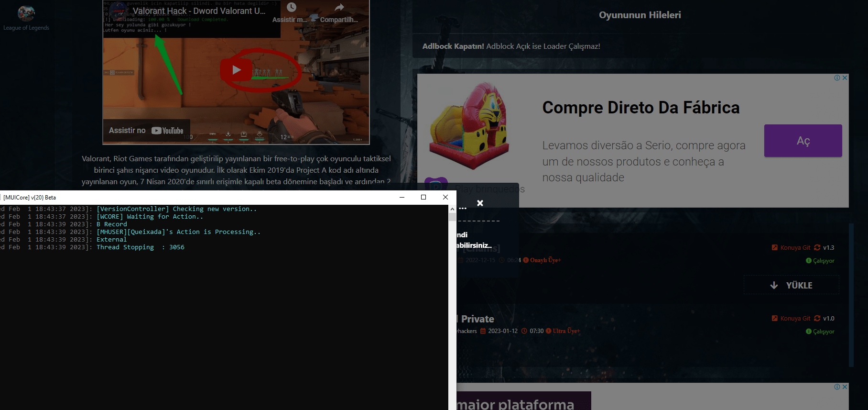Click the 'Compre Direto Da Fábrica' ad headline
868x410 pixels.
641,108
